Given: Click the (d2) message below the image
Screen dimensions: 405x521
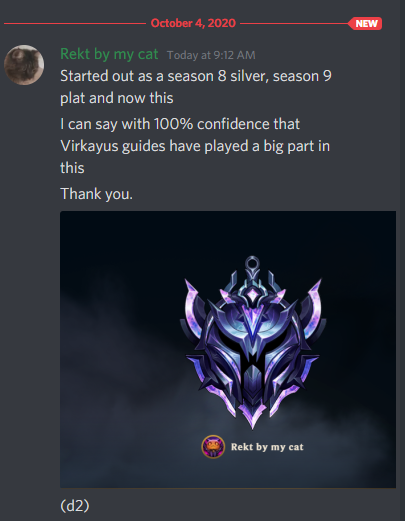Looking at the screenshot, I should click(x=75, y=506).
